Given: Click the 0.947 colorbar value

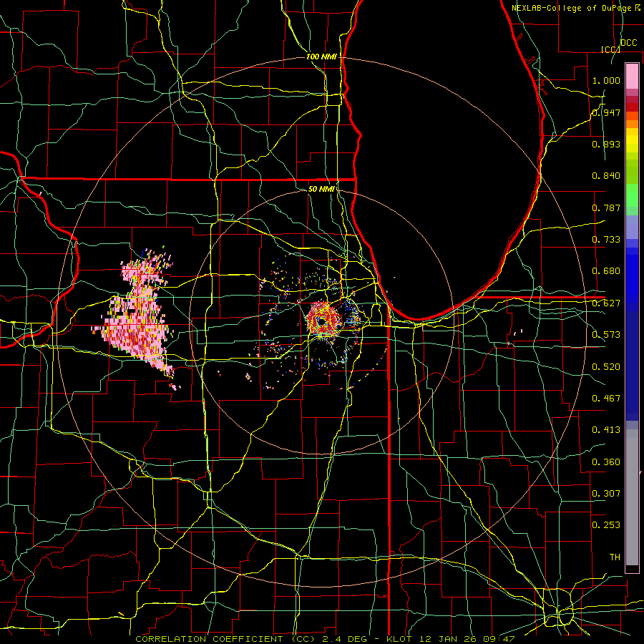Looking at the screenshot, I should [606, 112].
